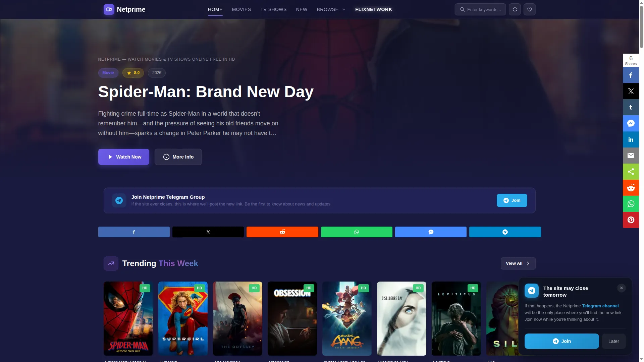Screen dimensions: 644x362
Task: Click the 6 Shares counter
Action: coord(631,60)
